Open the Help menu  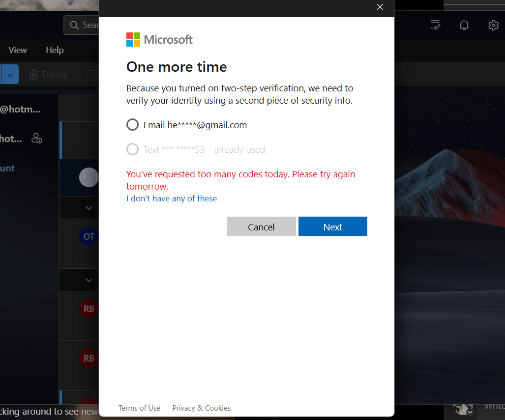click(x=55, y=50)
